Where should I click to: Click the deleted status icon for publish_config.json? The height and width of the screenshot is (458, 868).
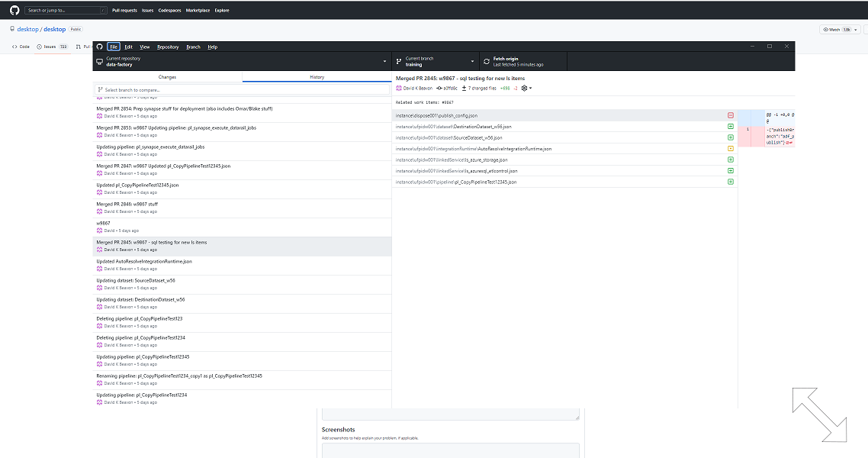(x=730, y=115)
